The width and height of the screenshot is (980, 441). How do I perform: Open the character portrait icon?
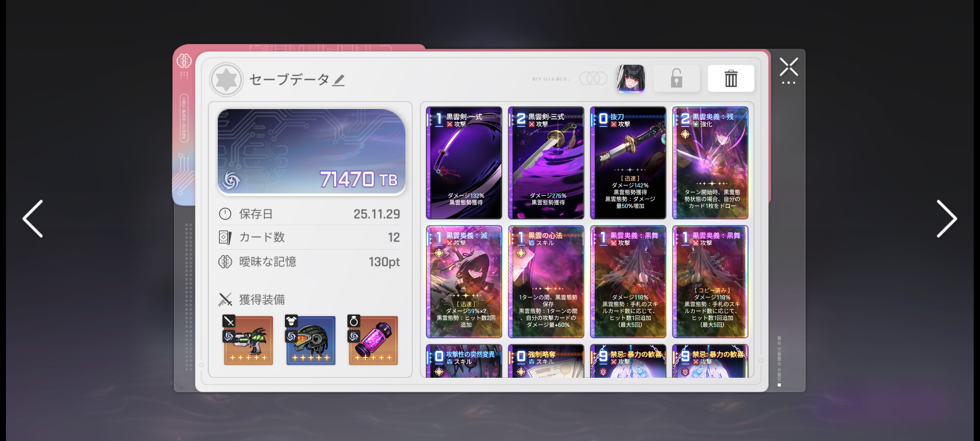pyautogui.click(x=631, y=79)
